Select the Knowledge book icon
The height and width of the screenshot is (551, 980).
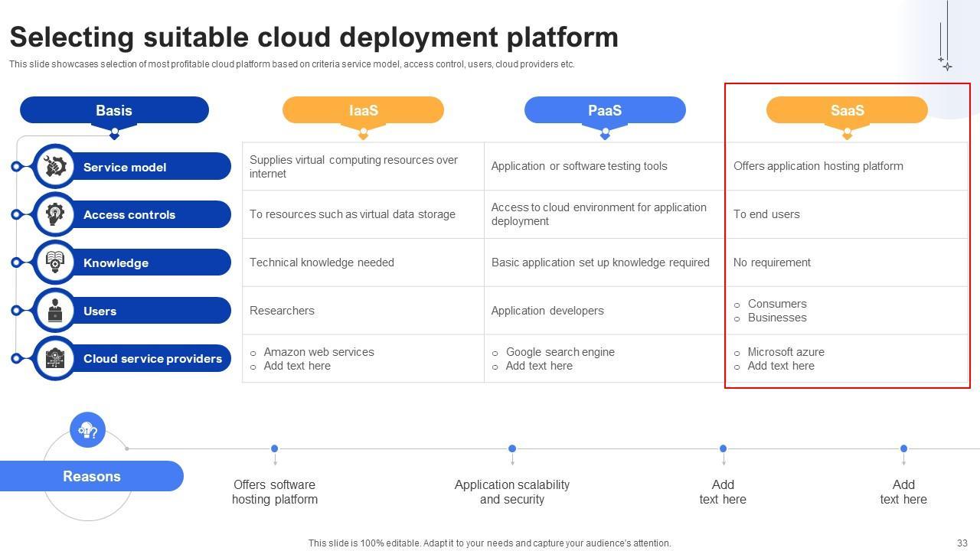(x=54, y=262)
